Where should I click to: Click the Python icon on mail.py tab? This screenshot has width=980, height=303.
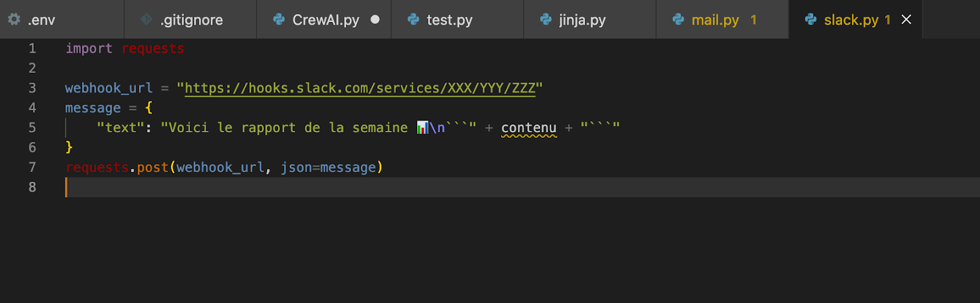tap(678, 20)
